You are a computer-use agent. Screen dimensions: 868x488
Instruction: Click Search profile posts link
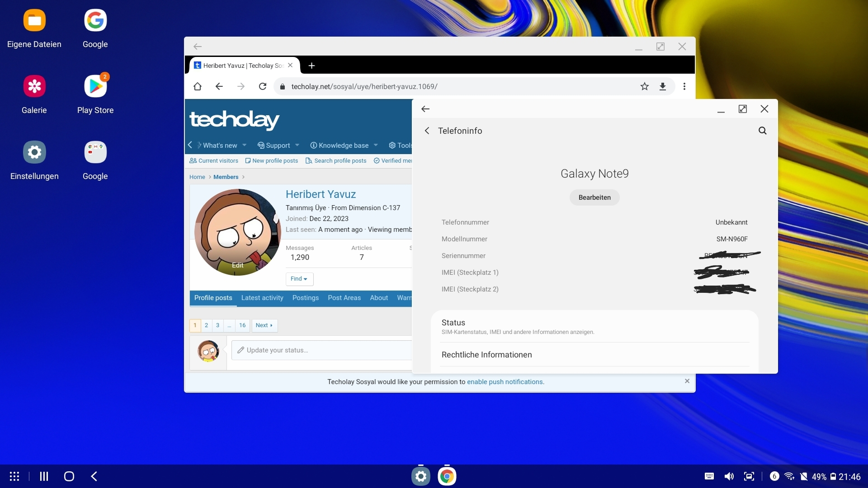pyautogui.click(x=336, y=160)
